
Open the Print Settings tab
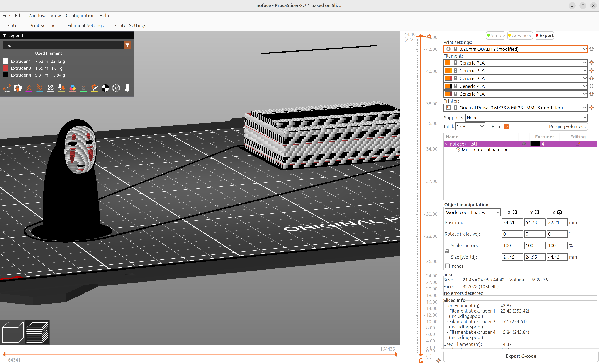coord(43,26)
